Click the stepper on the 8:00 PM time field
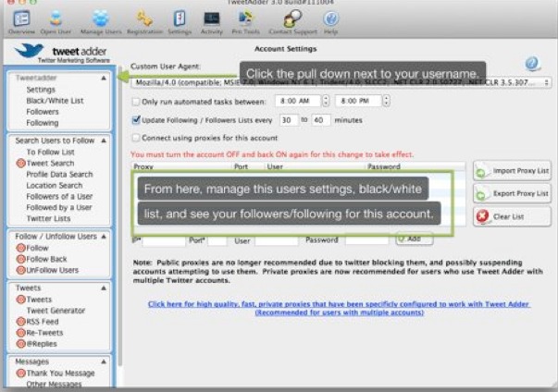The width and height of the screenshot is (558, 392). click(x=386, y=101)
